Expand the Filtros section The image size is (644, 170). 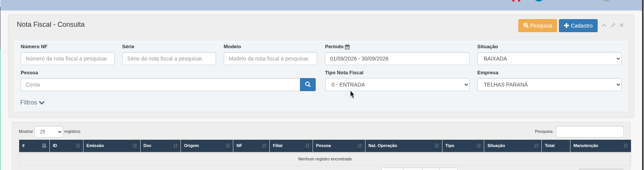click(33, 103)
